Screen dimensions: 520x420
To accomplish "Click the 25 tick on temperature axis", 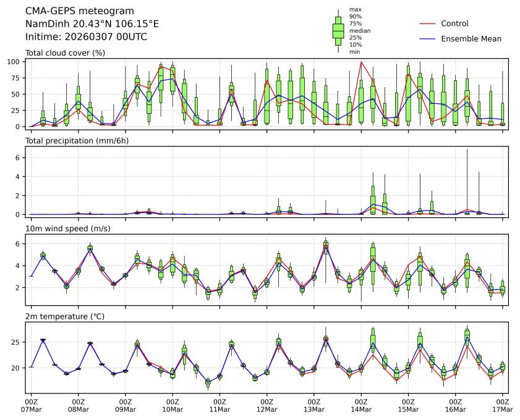I will click(17, 342).
